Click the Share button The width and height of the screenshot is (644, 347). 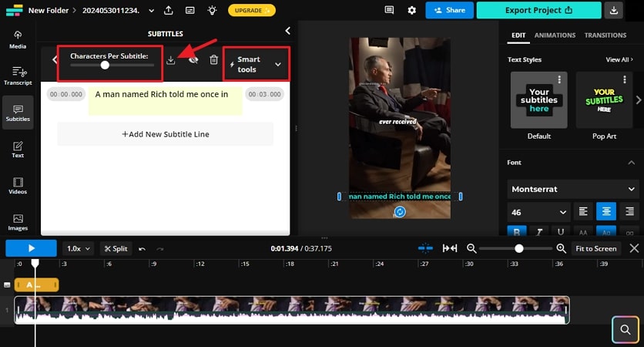tap(449, 10)
